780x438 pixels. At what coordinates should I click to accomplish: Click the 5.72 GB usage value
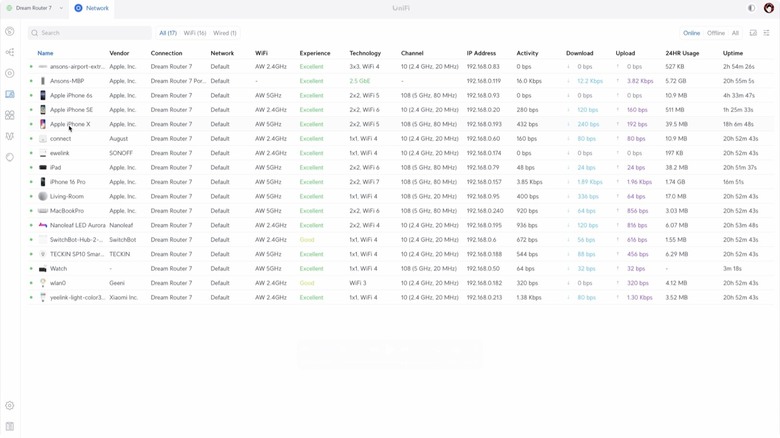coord(675,81)
